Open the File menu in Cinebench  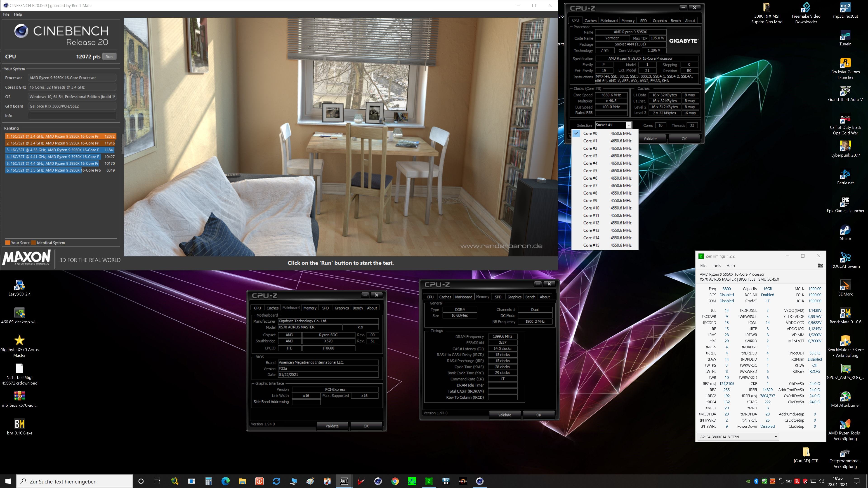[6, 14]
